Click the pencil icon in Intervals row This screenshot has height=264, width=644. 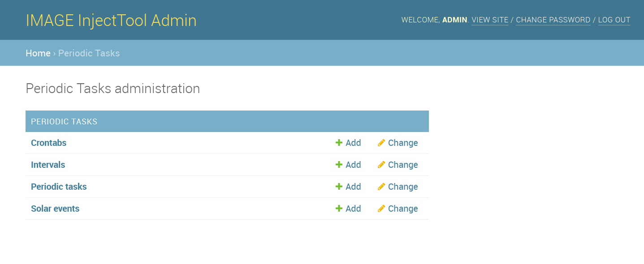point(381,165)
